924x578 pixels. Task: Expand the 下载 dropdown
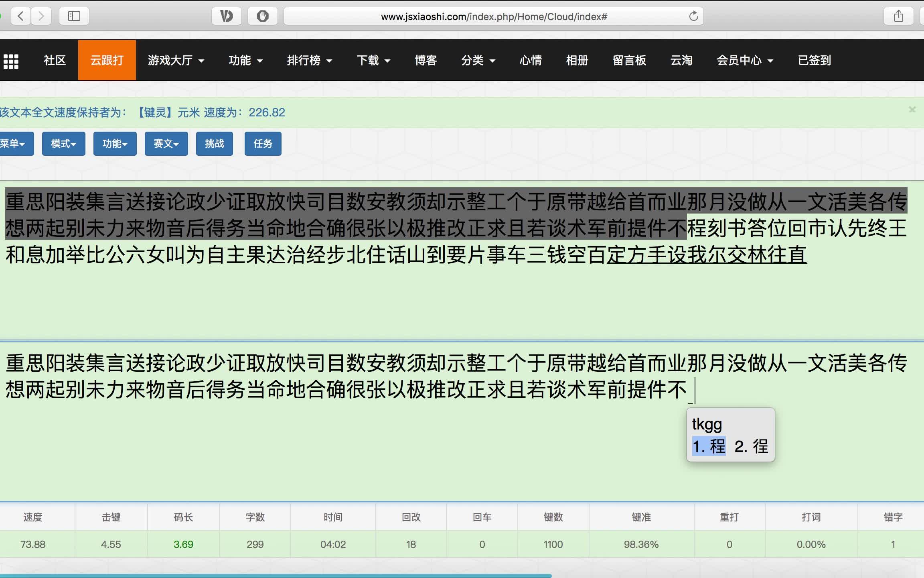click(x=373, y=60)
